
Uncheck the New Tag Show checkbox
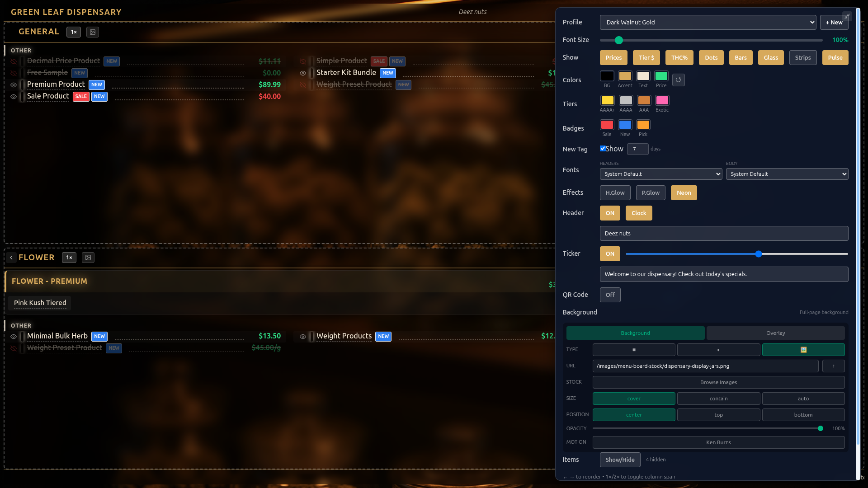click(x=603, y=148)
